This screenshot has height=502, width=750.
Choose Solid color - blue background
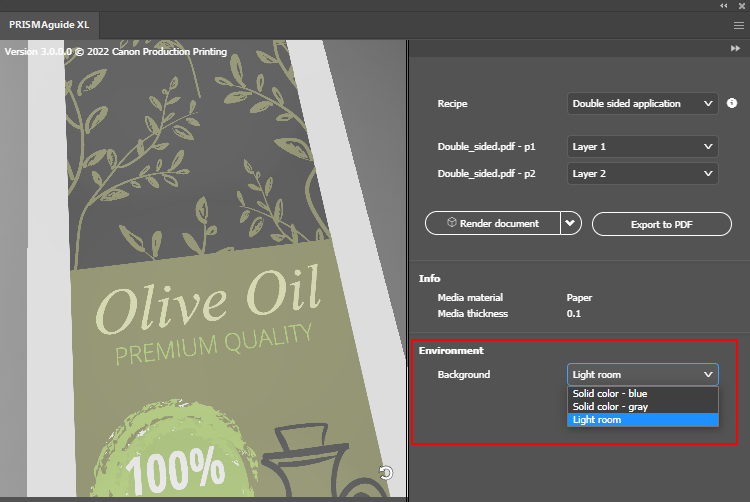(x=642, y=393)
